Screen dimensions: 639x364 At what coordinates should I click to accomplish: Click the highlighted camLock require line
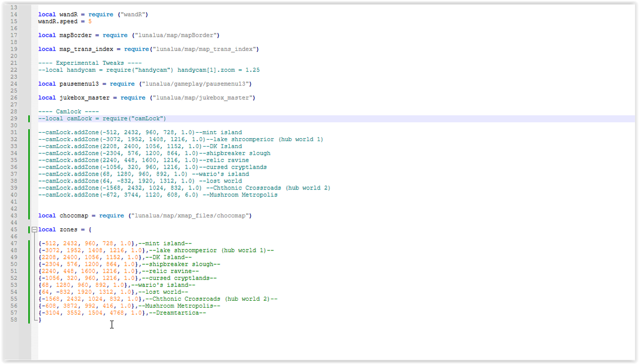coord(102,119)
